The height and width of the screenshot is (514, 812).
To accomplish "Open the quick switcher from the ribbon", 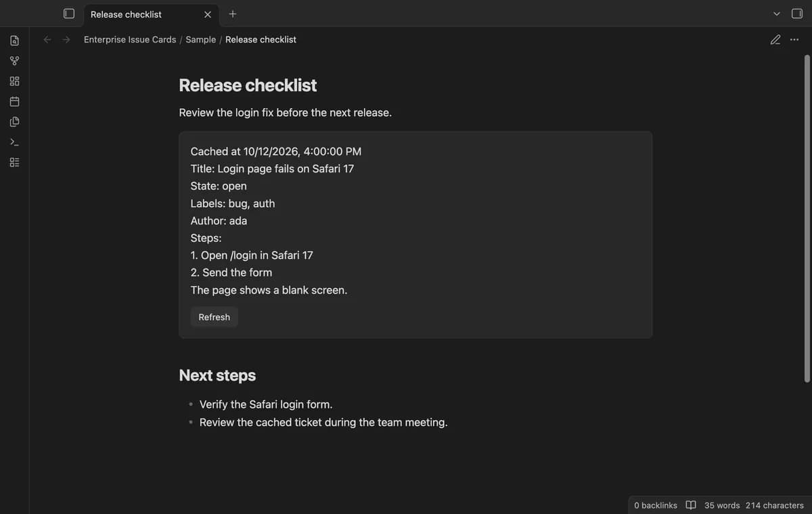I will 14,41.
